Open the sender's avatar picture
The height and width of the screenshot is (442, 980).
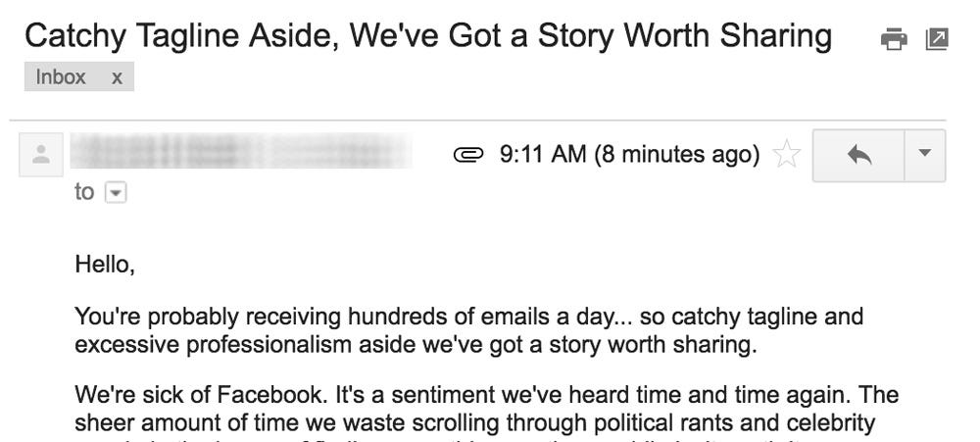41,155
